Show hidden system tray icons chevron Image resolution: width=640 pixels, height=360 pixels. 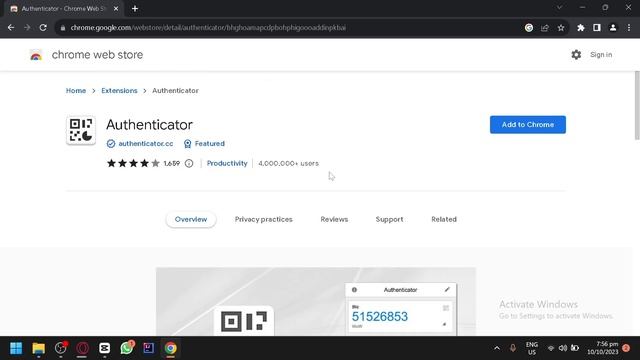[497, 348]
